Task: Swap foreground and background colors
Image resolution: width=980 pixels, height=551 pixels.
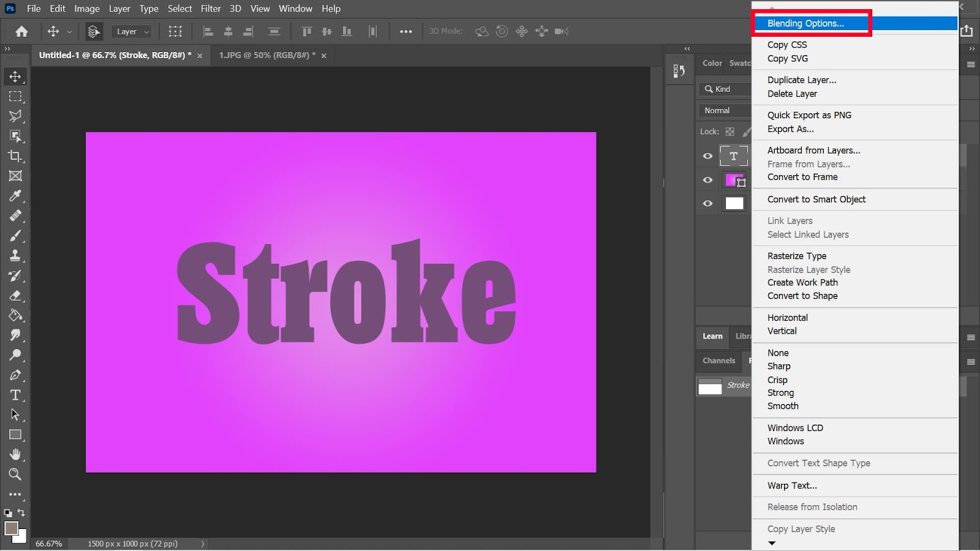Action: coord(21,512)
